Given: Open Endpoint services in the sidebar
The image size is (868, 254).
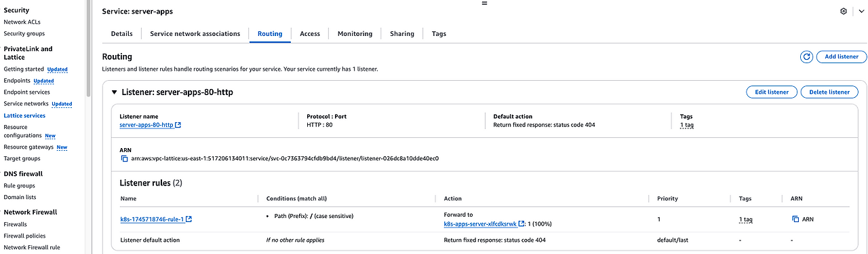Looking at the screenshot, I should click(x=26, y=92).
